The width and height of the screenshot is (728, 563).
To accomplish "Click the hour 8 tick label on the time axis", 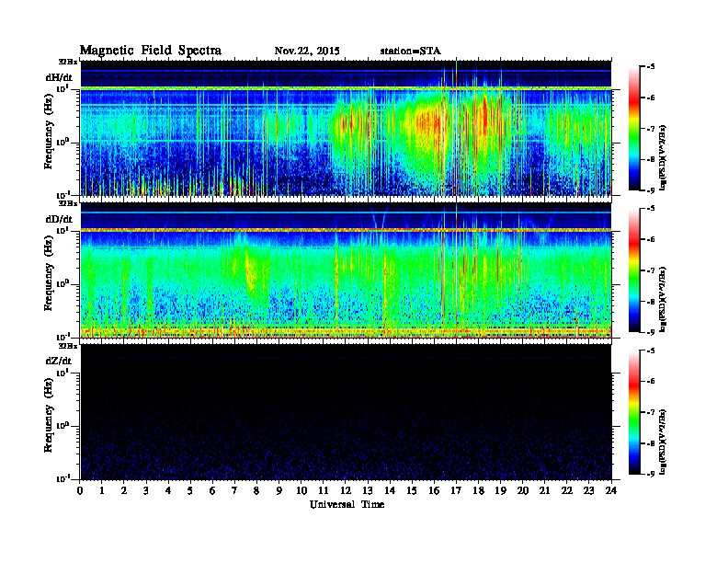I will pyautogui.click(x=256, y=490).
